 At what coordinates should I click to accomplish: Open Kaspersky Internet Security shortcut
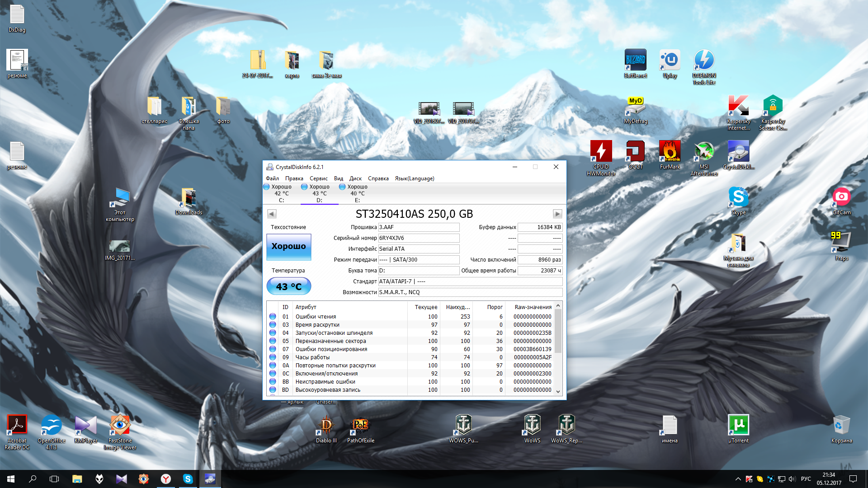point(738,113)
